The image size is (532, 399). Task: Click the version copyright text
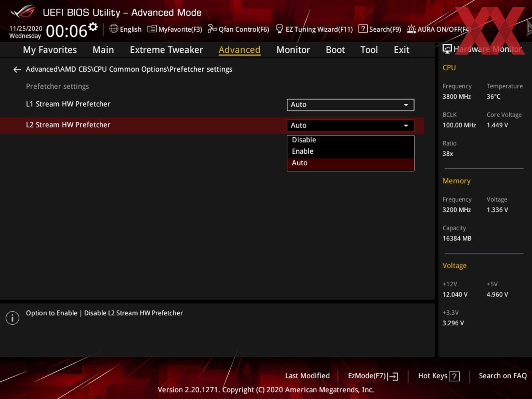(x=266, y=390)
